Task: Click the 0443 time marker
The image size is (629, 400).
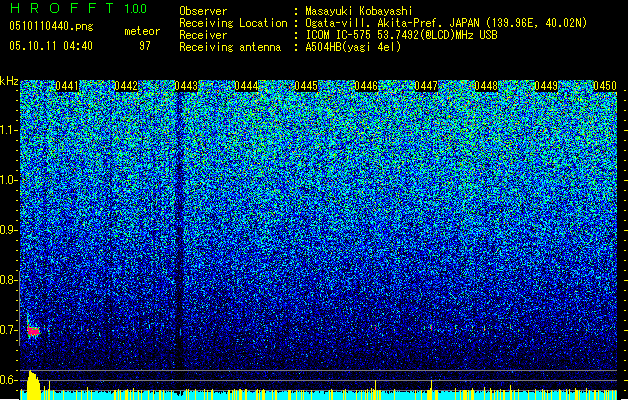Action: tap(186, 86)
